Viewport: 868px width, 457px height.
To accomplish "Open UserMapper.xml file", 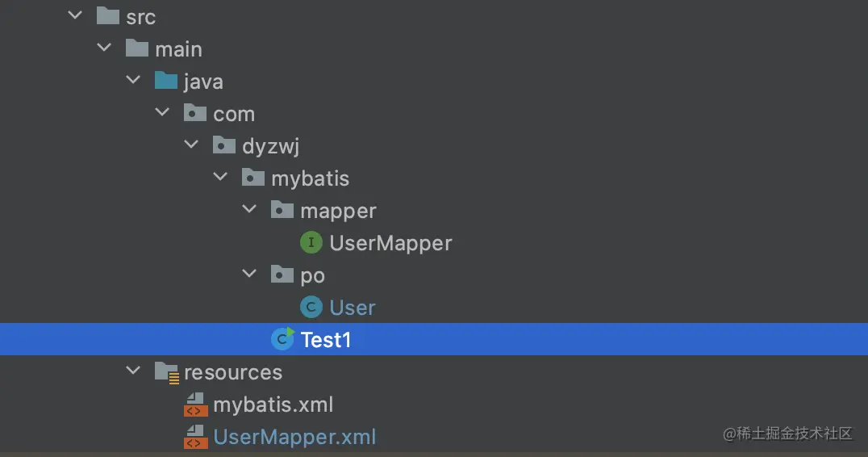I will (x=294, y=437).
